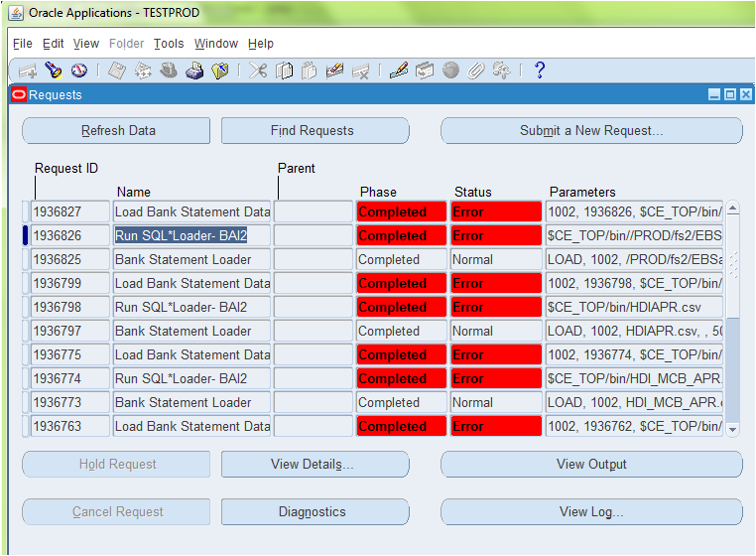Open the Window menu

point(215,44)
